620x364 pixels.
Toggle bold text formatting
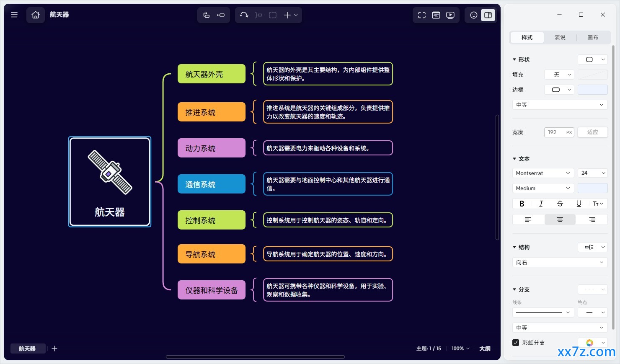pyautogui.click(x=522, y=204)
